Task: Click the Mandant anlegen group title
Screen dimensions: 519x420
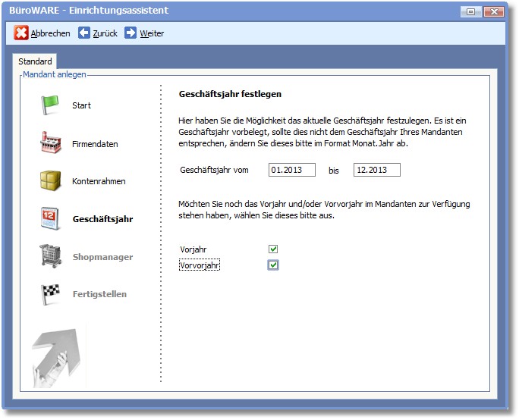Action: point(55,74)
